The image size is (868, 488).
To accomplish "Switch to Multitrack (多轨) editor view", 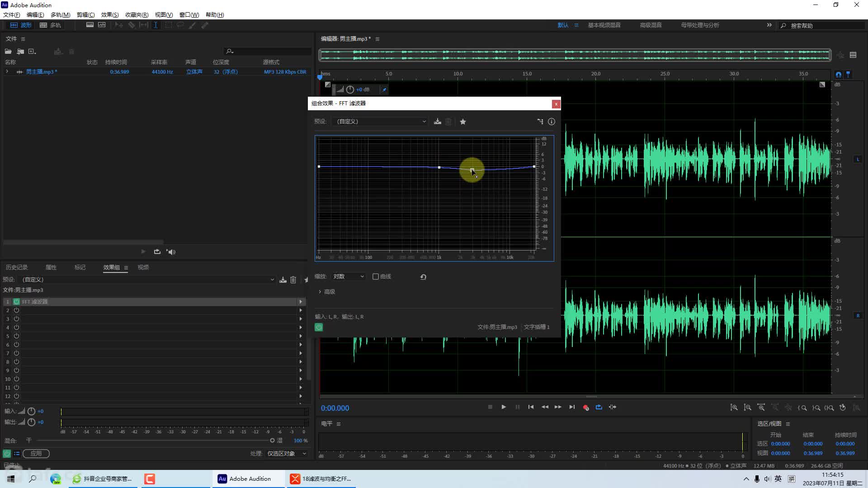I will coord(50,25).
